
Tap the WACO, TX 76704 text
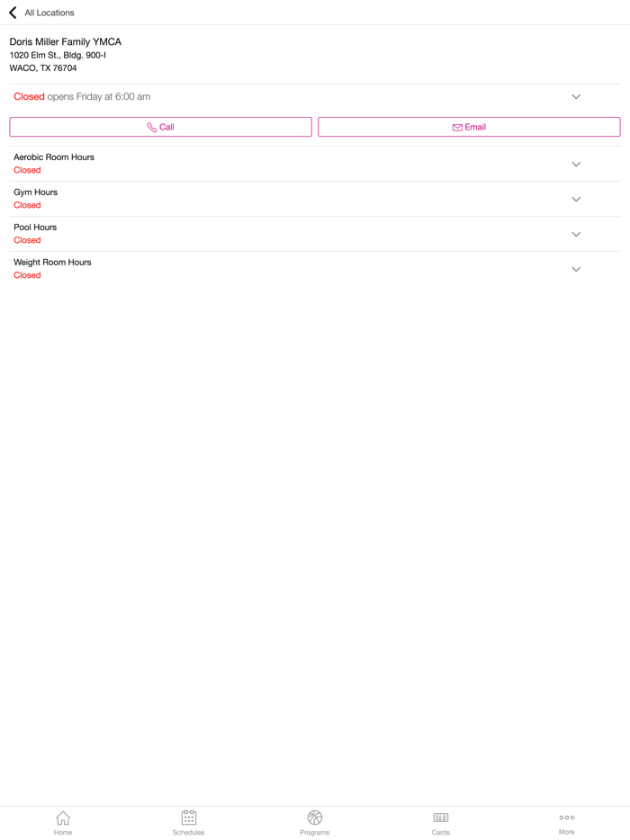pyautogui.click(x=43, y=68)
